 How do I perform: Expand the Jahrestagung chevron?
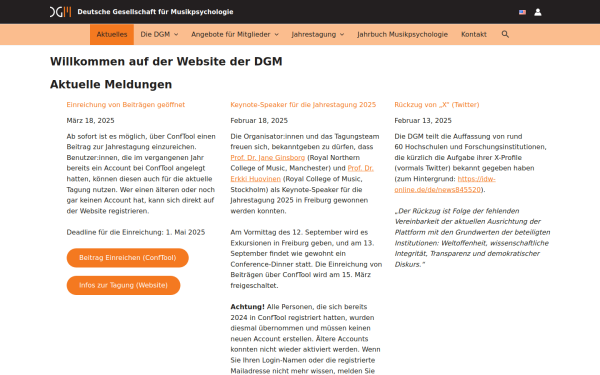tap(342, 34)
